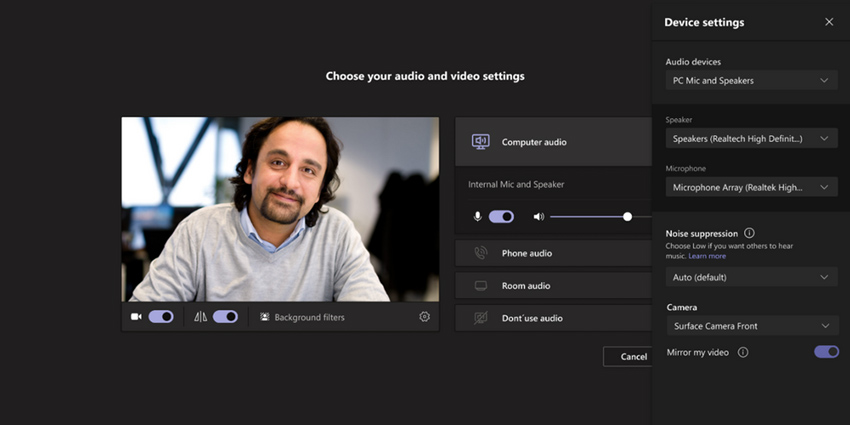This screenshot has height=425, width=850.
Task: Disable Mirror my video switch in Device settings
Action: click(826, 352)
